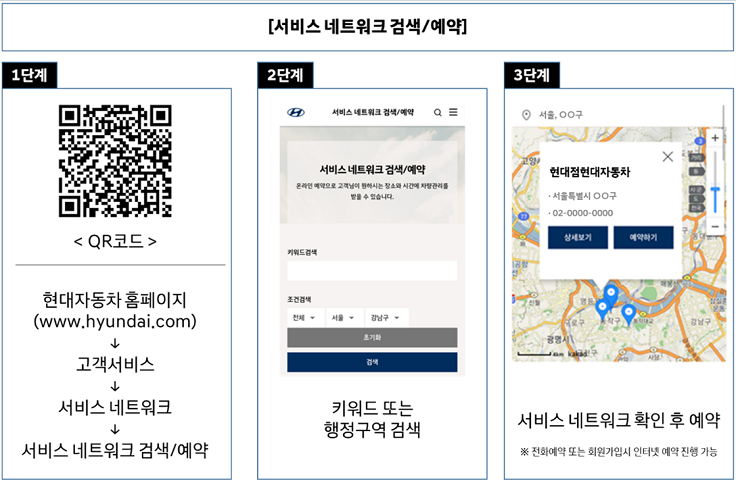
Task: Click the map zoom slider handle
Action: (x=715, y=190)
